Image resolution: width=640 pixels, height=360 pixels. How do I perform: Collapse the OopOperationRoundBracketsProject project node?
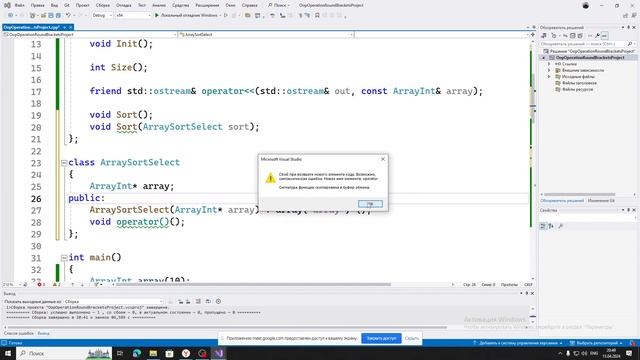click(x=543, y=58)
